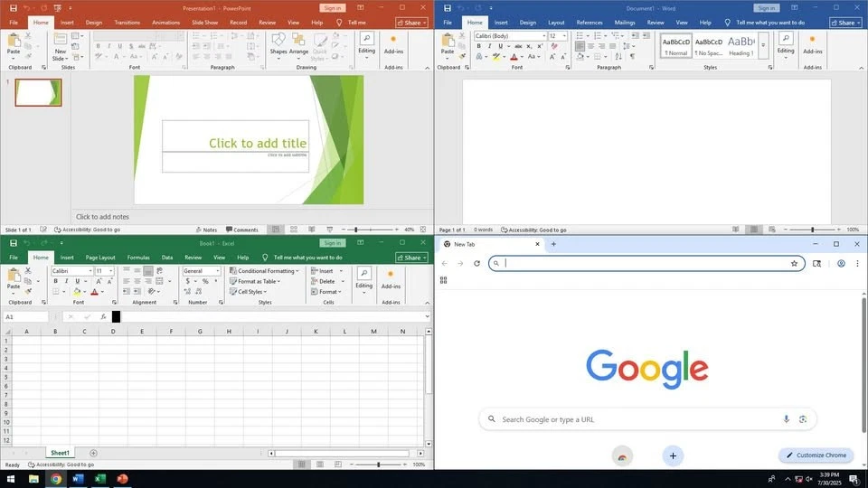The width and height of the screenshot is (868, 488).
Task: Open Google Lens image search icon
Action: (803, 419)
